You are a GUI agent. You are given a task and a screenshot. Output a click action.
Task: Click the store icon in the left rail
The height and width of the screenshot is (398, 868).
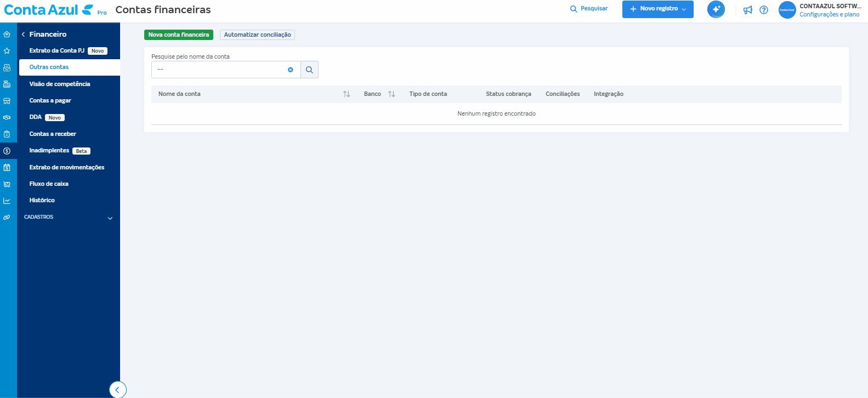click(7, 101)
